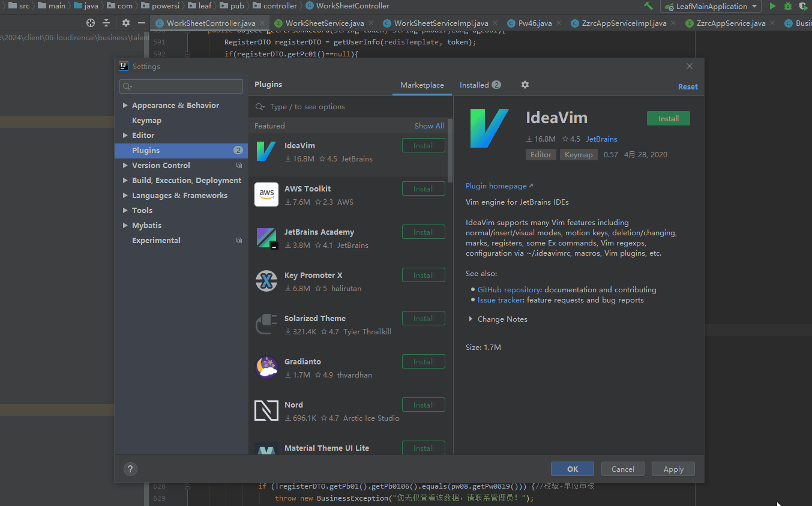
Task: Click the plugin search 'Type / to see options' field
Action: 351,107
